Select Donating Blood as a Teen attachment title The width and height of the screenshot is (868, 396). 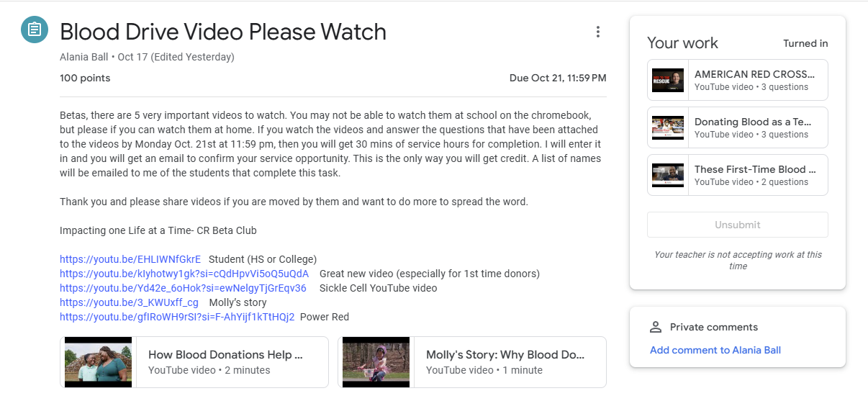pos(754,122)
